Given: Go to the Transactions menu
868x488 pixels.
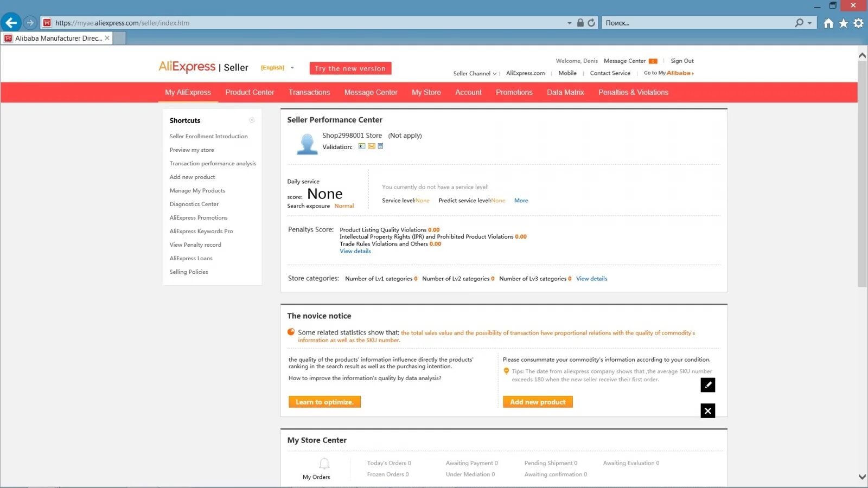Looking at the screenshot, I should point(309,92).
